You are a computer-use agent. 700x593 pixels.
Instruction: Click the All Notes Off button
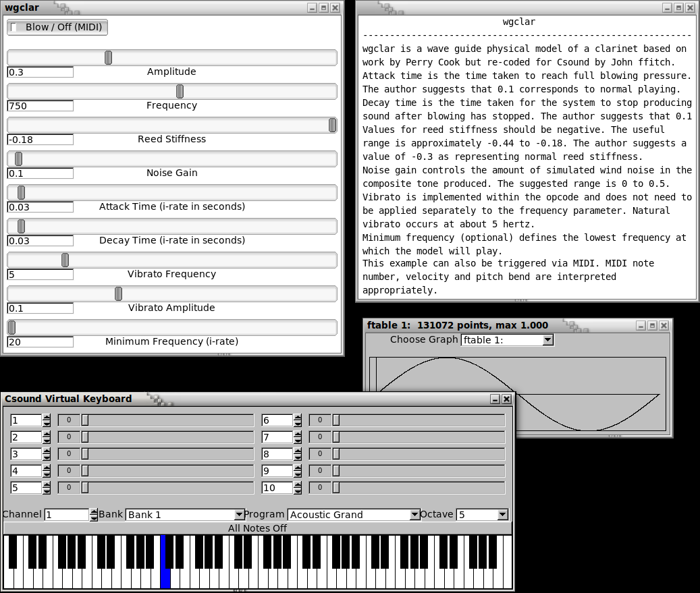coord(257,528)
